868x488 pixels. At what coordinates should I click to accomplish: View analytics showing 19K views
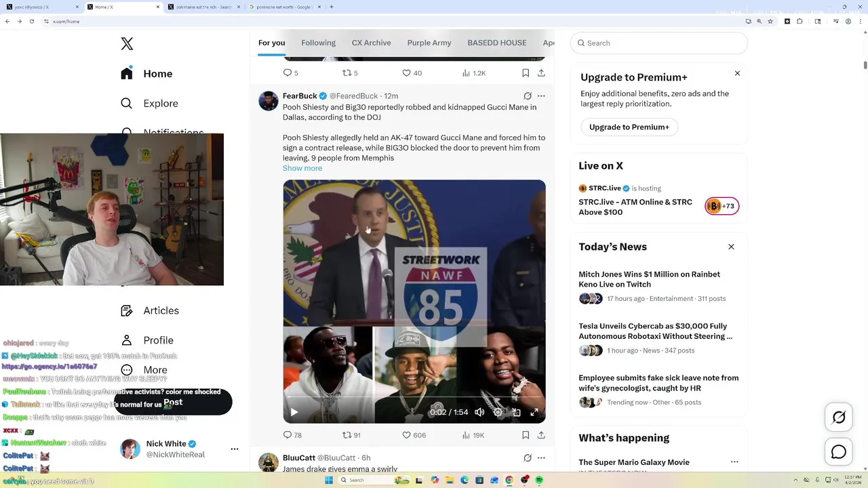(473, 435)
